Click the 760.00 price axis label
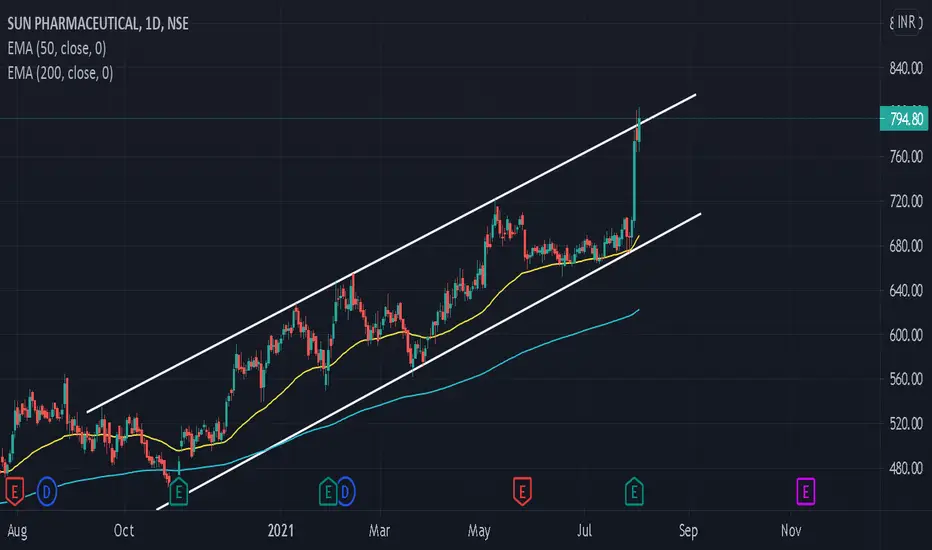This screenshot has width=932, height=550. [906, 156]
